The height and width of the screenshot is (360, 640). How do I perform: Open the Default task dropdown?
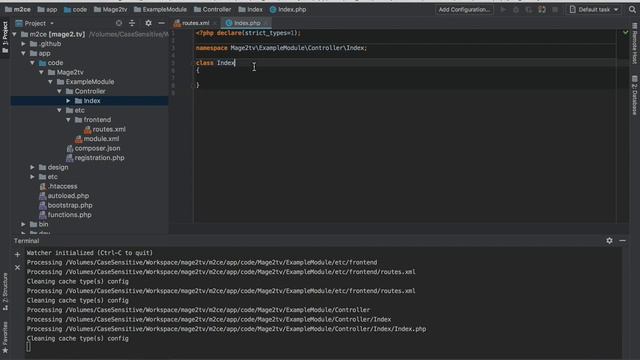point(594,9)
